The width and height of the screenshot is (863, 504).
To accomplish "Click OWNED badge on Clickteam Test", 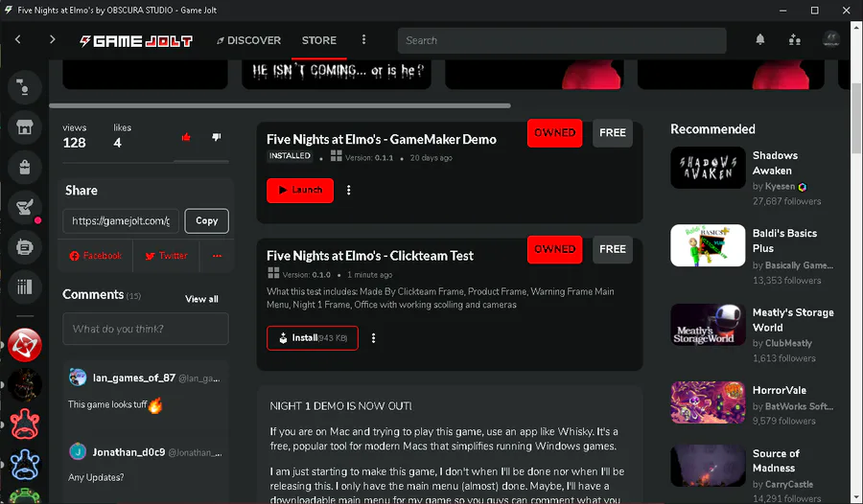I will (555, 249).
